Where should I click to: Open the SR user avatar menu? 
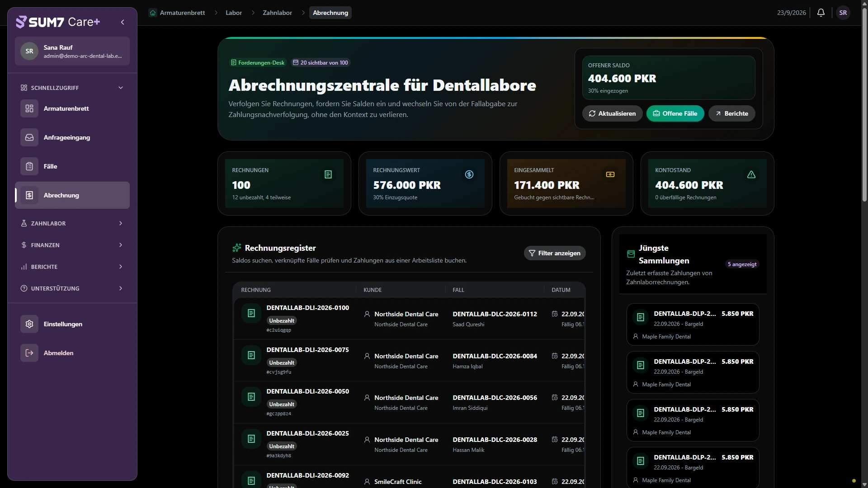coord(843,13)
